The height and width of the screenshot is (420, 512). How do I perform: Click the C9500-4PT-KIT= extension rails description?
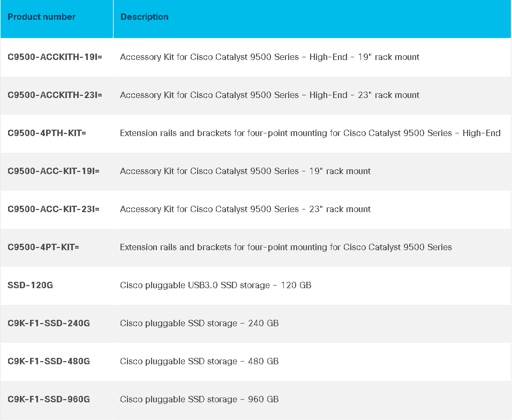coord(286,247)
